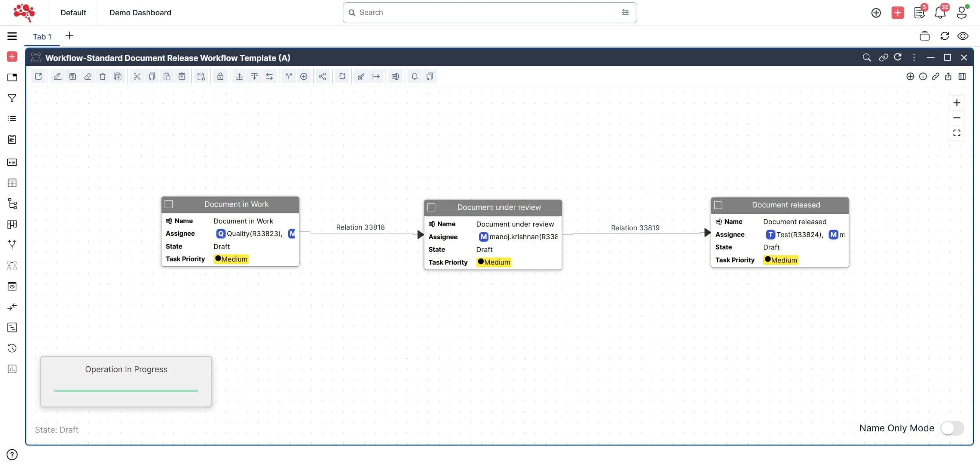The height and width of the screenshot is (465, 980).
Task: Expand the hamburger menu at top left
Action: tap(12, 36)
